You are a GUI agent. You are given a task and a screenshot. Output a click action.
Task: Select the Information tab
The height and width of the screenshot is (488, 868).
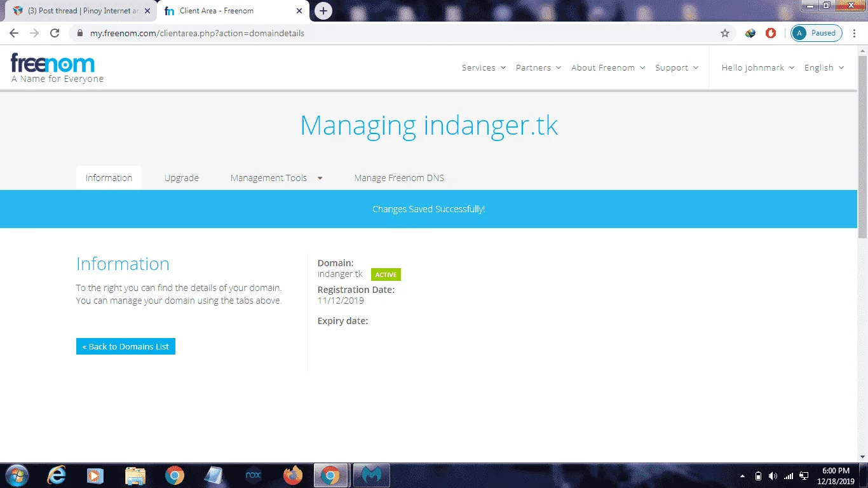coord(109,178)
